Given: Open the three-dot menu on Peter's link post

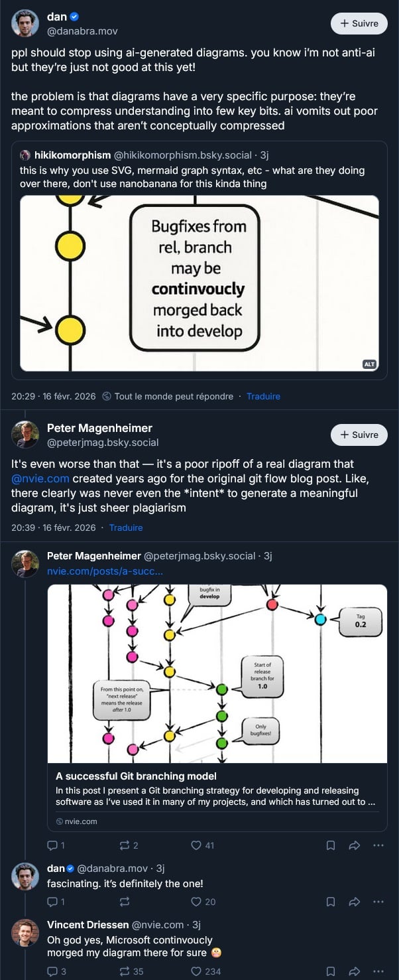Looking at the screenshot, I should coord(378,845).
